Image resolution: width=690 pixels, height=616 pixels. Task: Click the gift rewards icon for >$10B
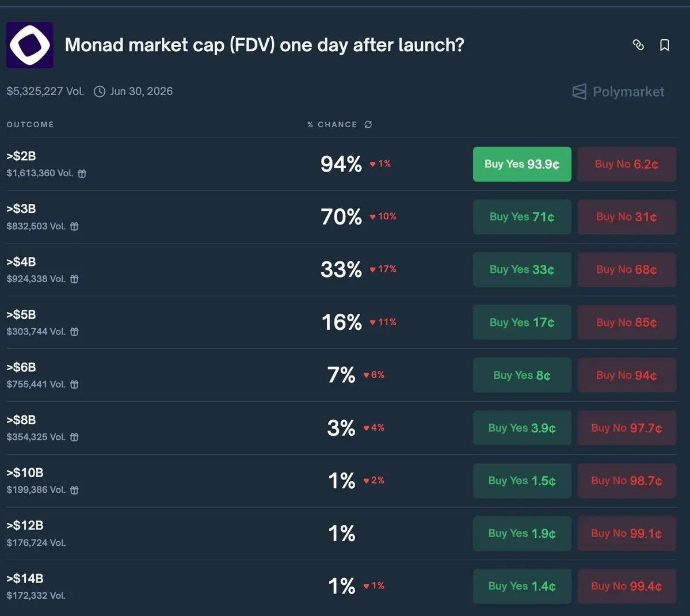74,490
